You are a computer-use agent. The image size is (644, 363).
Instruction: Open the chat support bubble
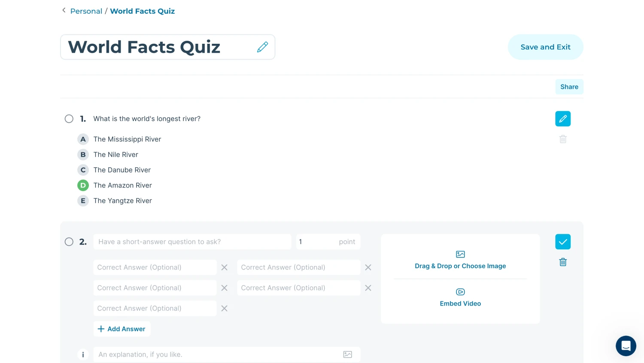[x=626, y=346]
